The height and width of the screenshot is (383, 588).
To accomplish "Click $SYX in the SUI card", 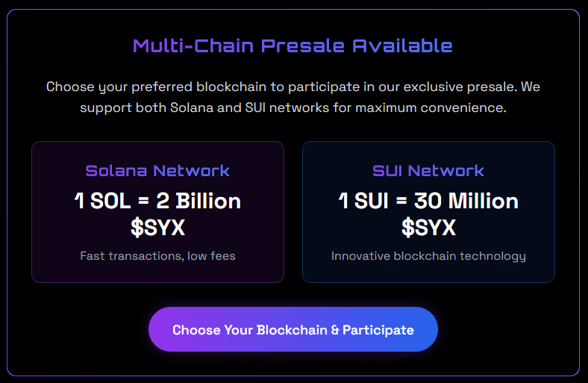I will pos(428,227).
